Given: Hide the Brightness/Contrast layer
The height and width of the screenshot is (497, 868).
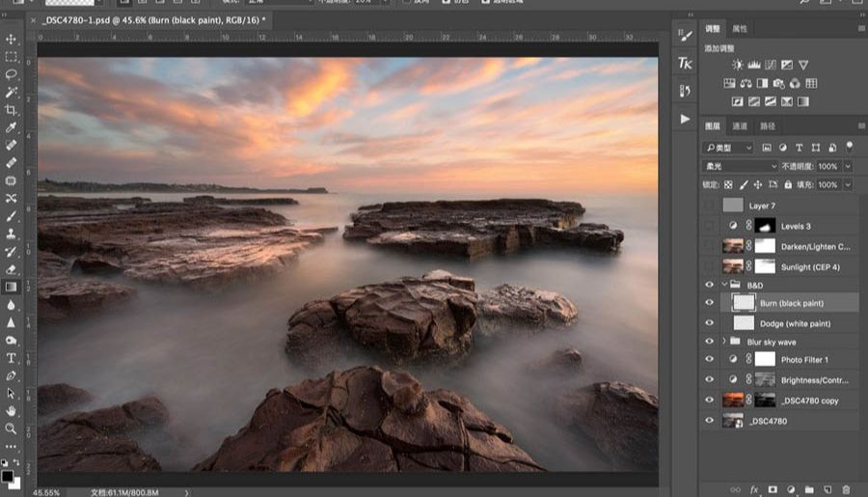Looking at the screenshot, I should click(x=709, y=379).
